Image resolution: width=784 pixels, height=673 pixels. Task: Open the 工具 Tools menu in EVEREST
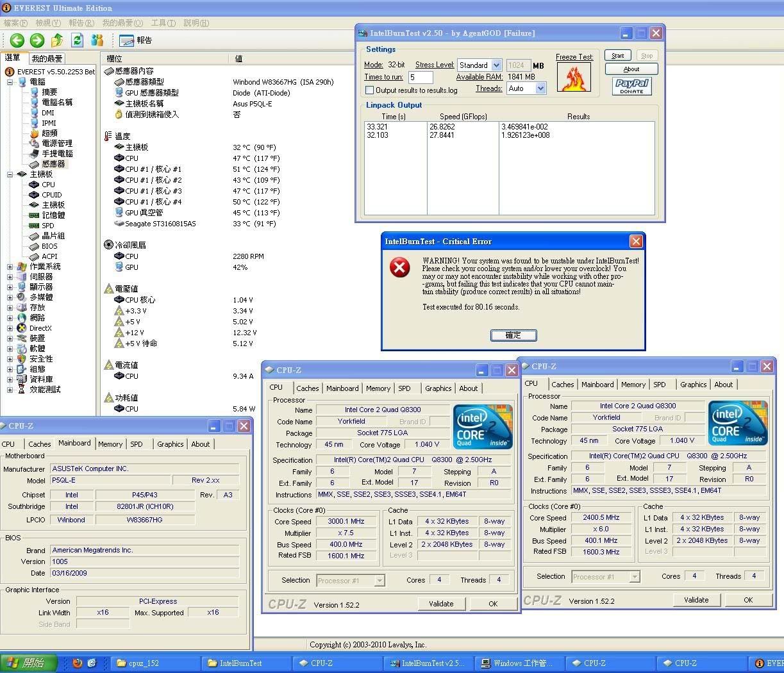point(163,23)
